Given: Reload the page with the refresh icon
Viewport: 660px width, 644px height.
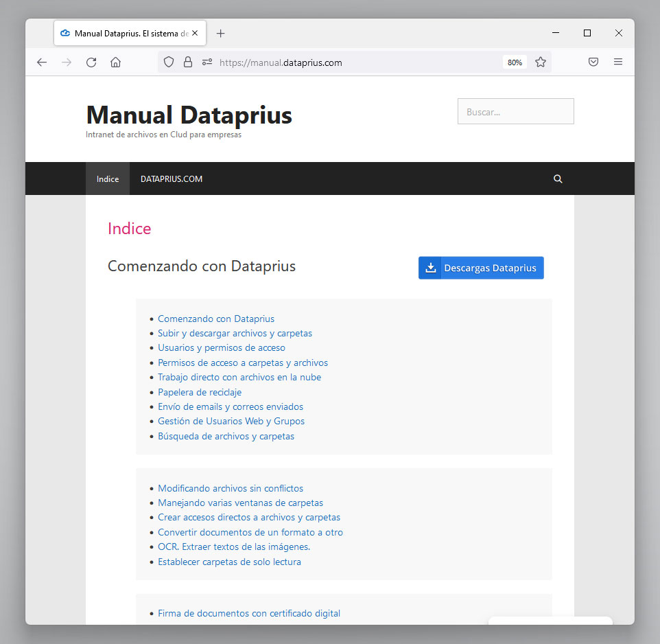Looking at the screenshot, I should click(91, 62).
